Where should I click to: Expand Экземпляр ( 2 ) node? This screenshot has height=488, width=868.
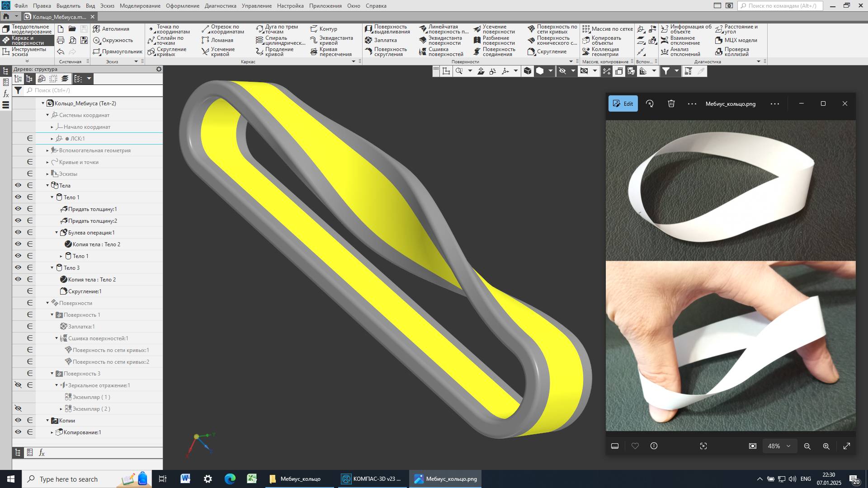[x=61, y=409]
